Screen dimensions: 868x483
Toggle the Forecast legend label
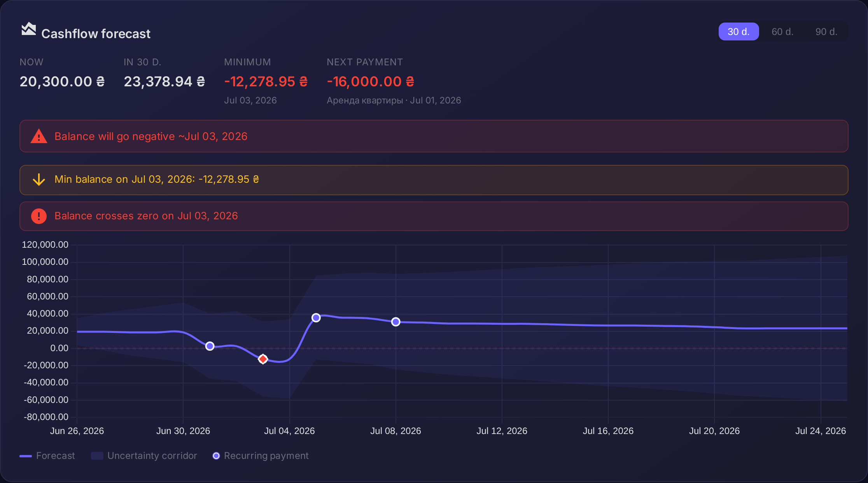(x=56, y=456)
